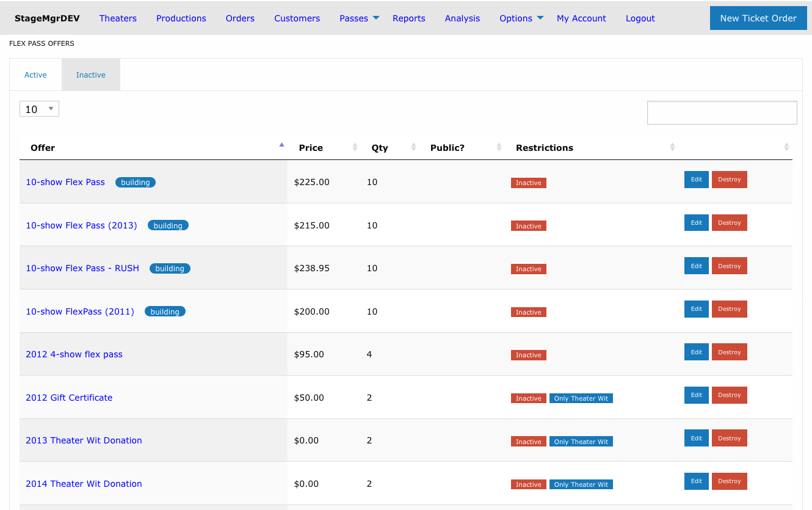Open the Passes dropdown menu
This screenshot has width=812, height=510.
pos(360,18)
